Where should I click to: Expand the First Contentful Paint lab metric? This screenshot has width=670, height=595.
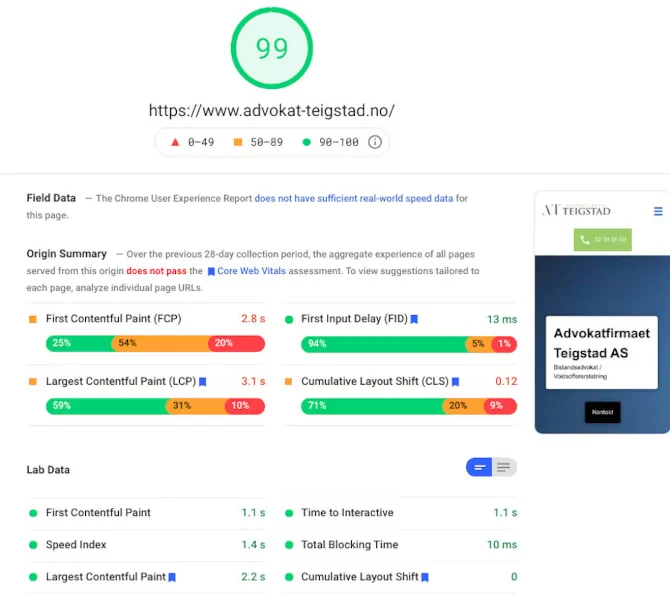point(98,513)
